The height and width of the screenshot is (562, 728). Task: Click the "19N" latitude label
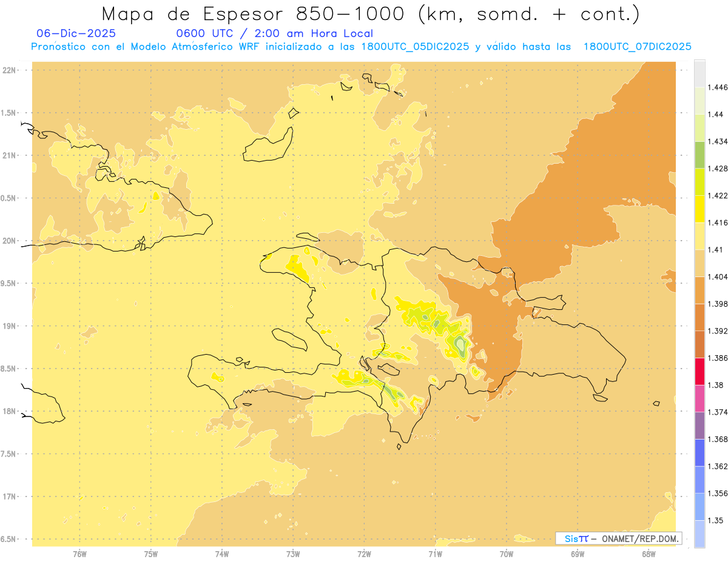pos(10,326)
